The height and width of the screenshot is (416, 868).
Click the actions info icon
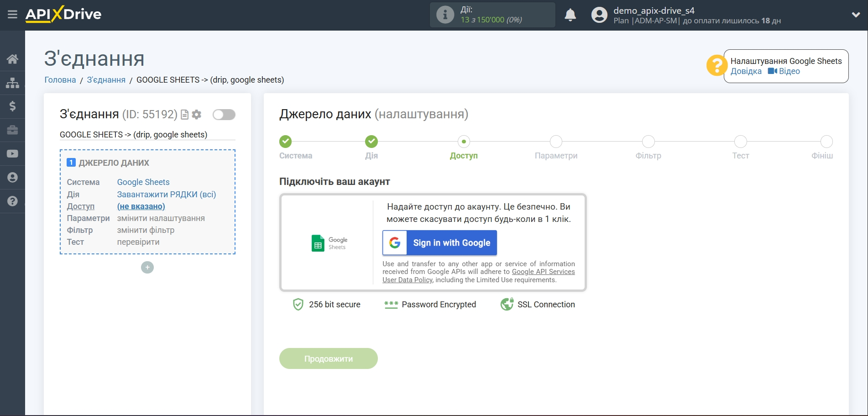click(x=445, y=15)
